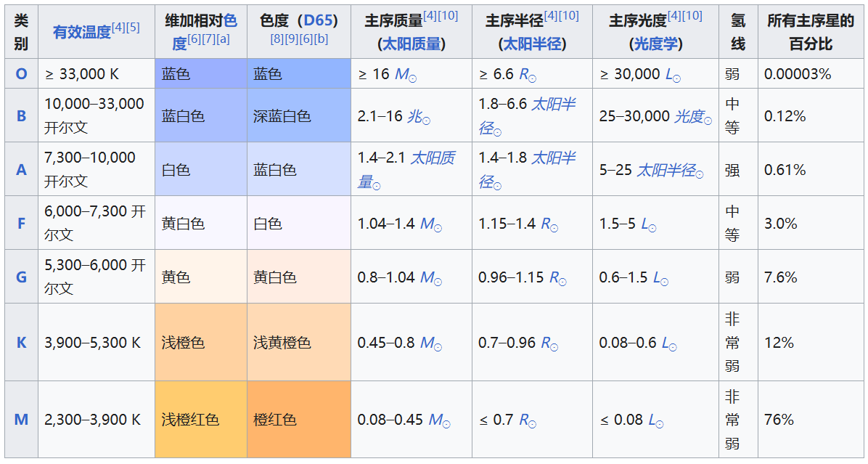Open reference [5] next to 有效温度
Viewport: 868px width, 464px height.
click(x=133, y=28)
